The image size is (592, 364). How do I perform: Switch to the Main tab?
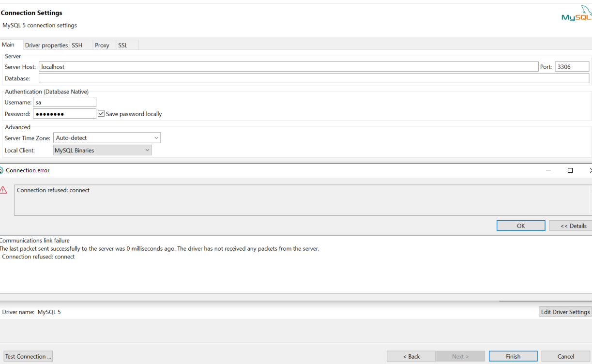[11, 45]
